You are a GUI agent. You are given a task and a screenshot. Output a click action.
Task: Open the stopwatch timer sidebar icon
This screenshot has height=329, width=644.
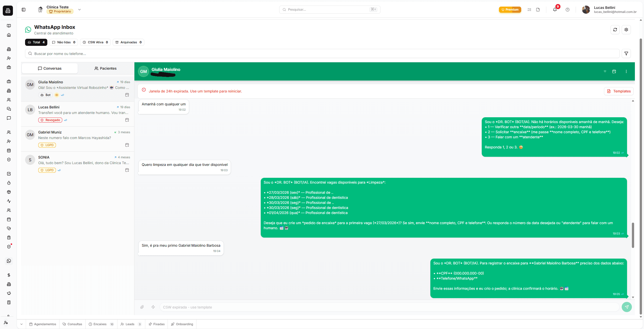pyautogui.click(x=9, y=183)
